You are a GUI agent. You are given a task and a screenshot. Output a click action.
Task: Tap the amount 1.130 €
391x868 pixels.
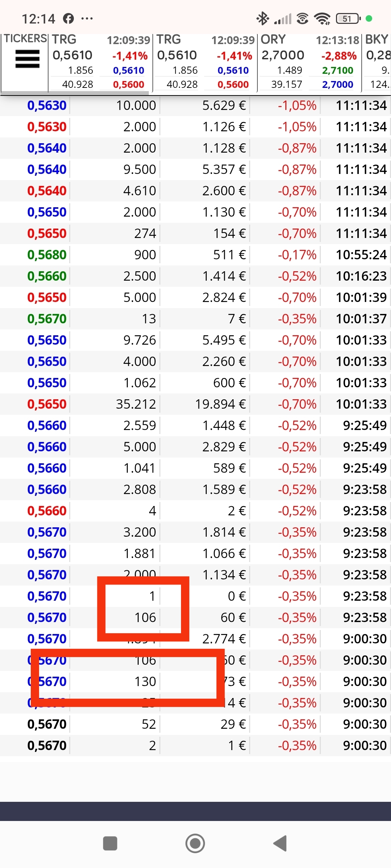point(224,212)
